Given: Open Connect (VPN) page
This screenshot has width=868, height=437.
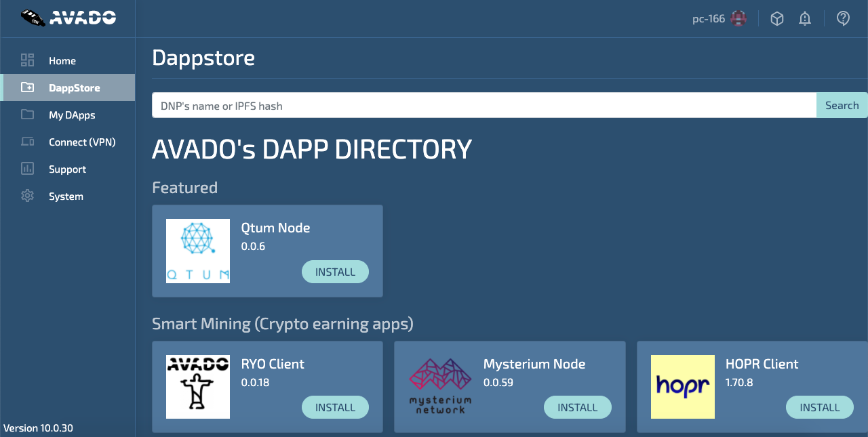Looking at the screenshot, I should click(x=68, y=142).
